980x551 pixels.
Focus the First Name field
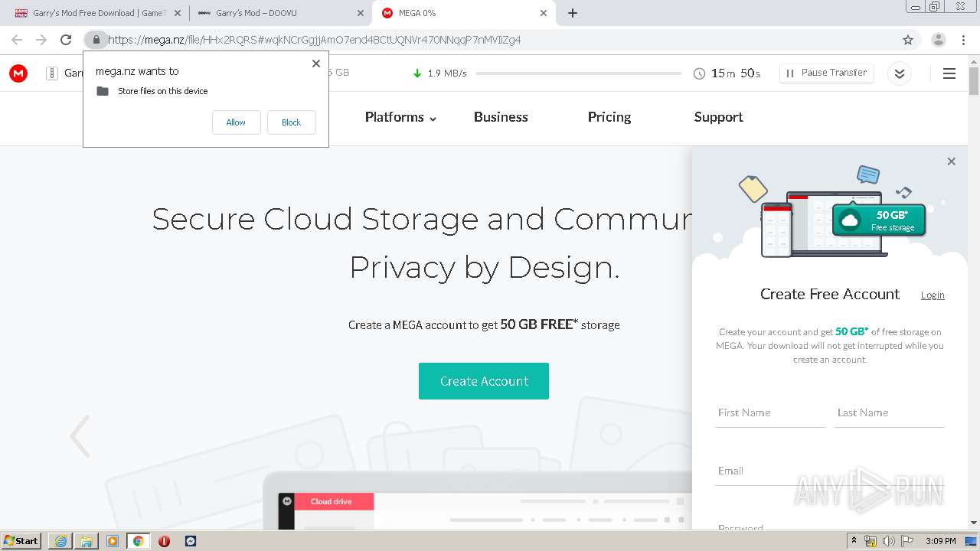pos(770,413)
